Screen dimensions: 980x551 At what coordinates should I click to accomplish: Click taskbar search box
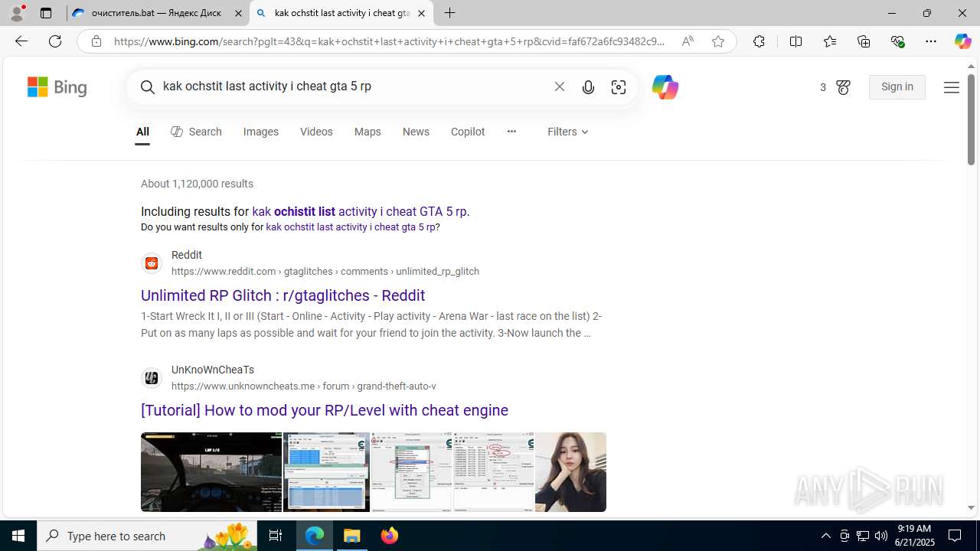tap(147, 536)
